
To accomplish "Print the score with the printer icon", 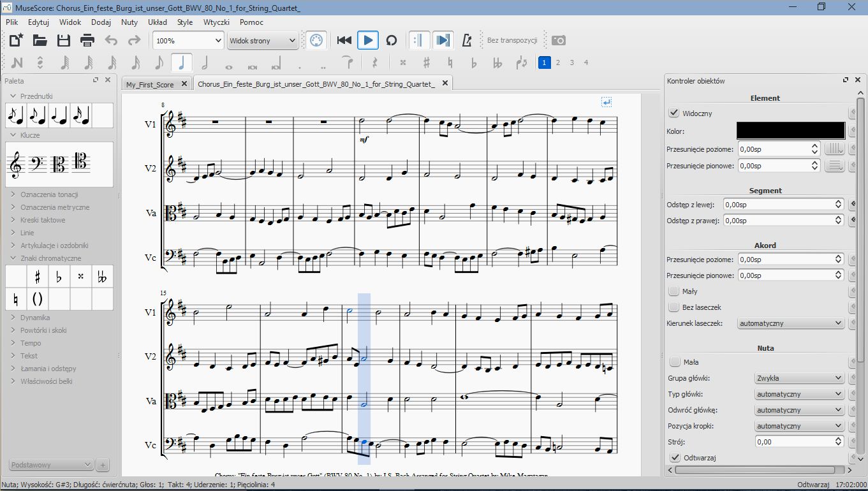I will 87,40.
